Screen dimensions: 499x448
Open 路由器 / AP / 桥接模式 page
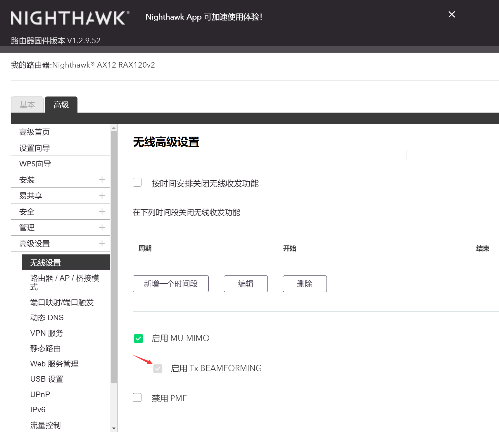coord(65,282)
